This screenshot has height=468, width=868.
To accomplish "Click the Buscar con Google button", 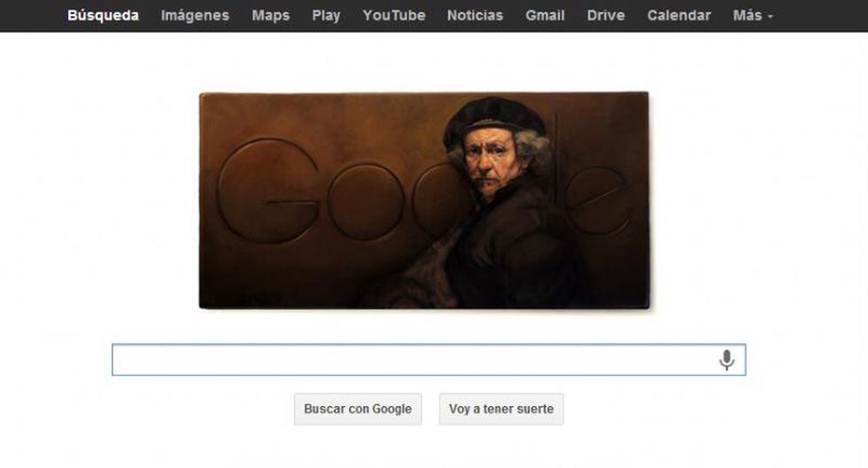I will pyautogui.click(x=358, y=409).
